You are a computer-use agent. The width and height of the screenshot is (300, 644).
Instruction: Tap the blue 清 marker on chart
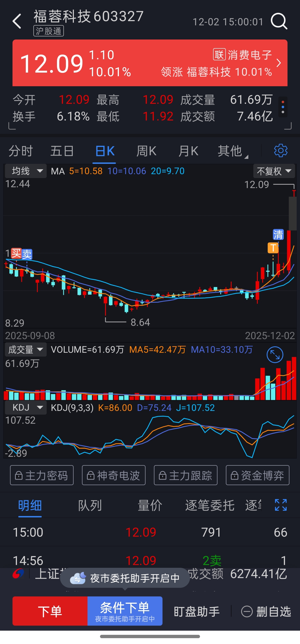[278, 235]
